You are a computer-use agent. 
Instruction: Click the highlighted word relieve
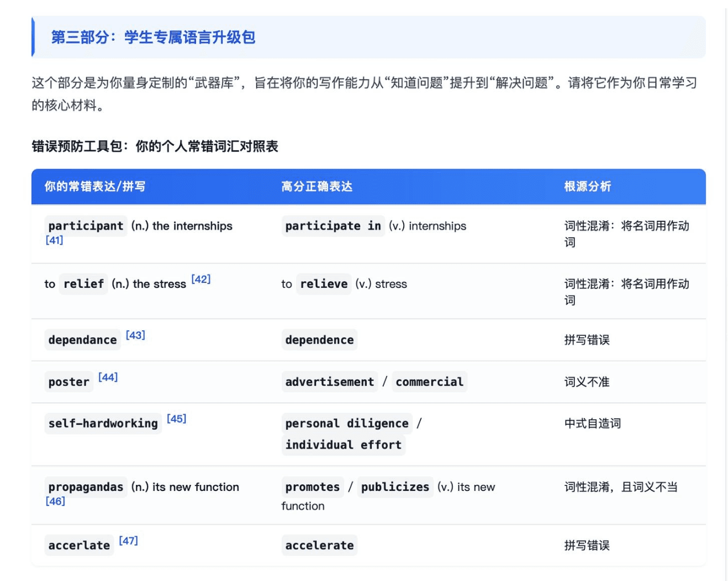coord(324,284)
